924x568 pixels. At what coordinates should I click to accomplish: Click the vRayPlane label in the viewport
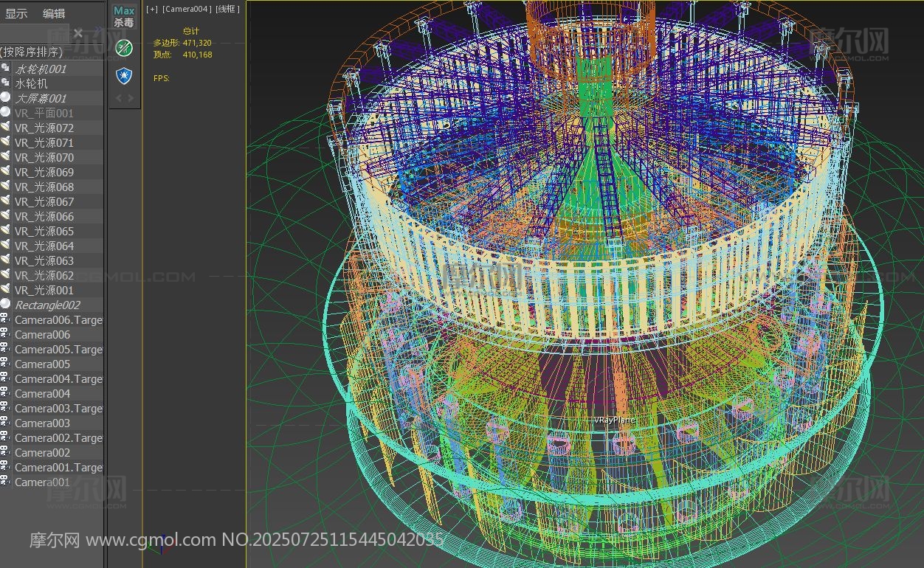(615, 420)
